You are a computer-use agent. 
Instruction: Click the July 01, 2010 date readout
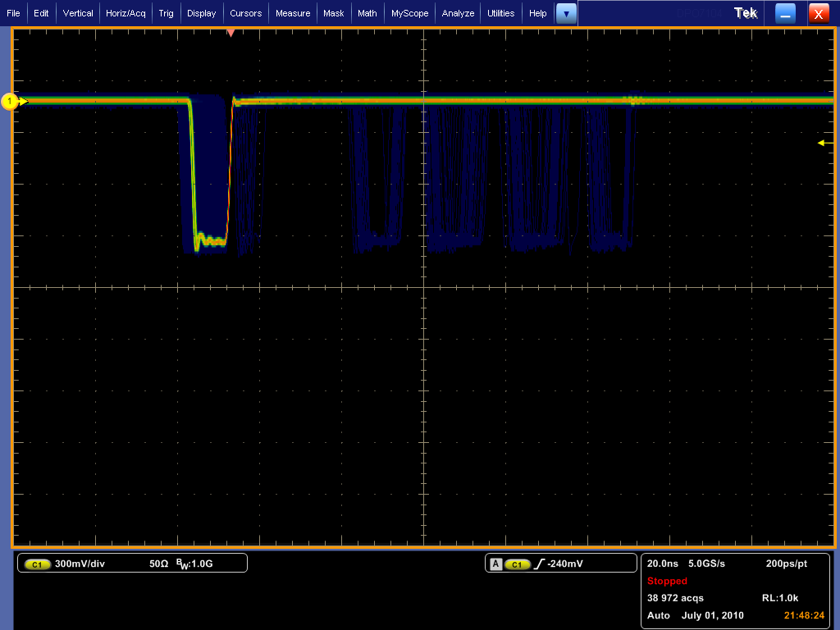click(713, 615)
